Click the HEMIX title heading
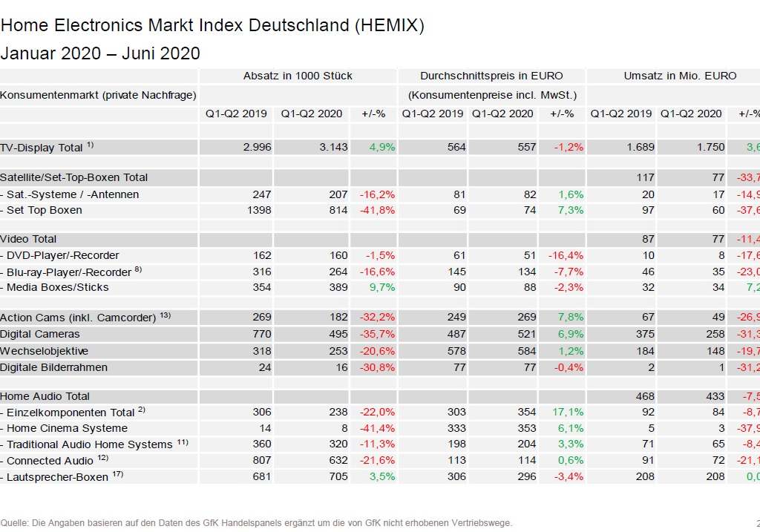This screenshot has height=532, width=760. coord(212,25)
